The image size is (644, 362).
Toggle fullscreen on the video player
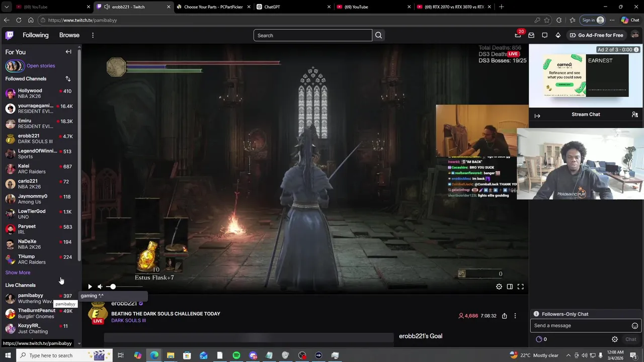tap(521, 287)
